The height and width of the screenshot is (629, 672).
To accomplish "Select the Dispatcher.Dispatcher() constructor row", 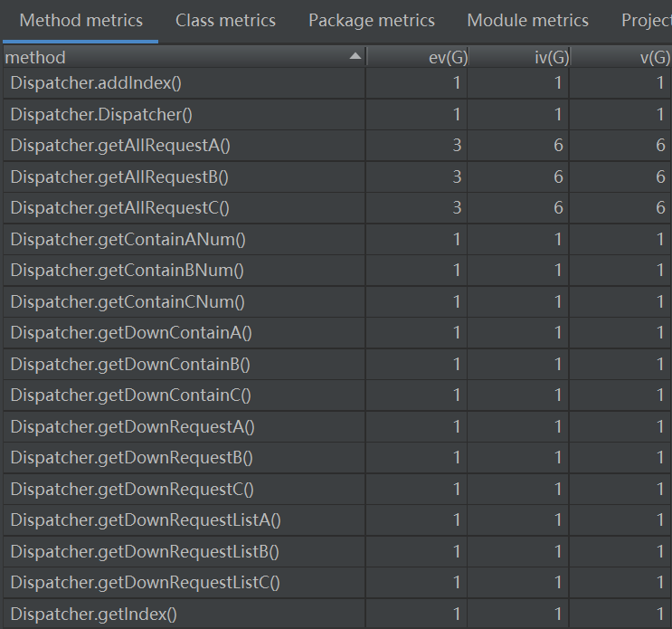I will [x=101, y=114].
